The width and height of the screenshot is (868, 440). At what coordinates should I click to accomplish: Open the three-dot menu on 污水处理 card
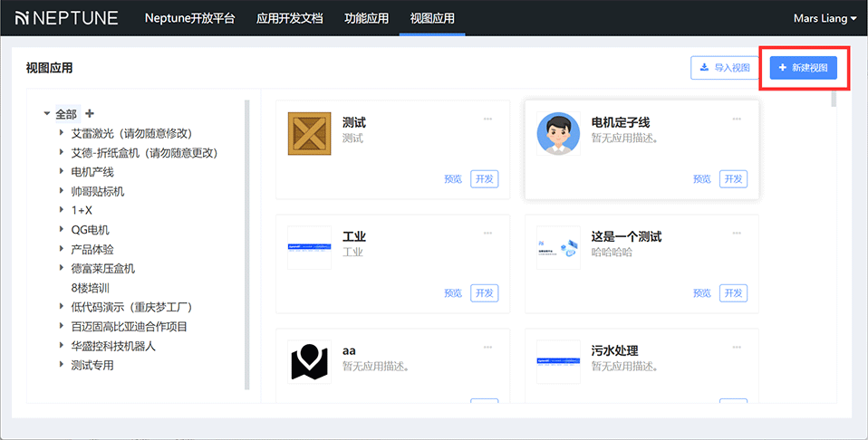737,347
